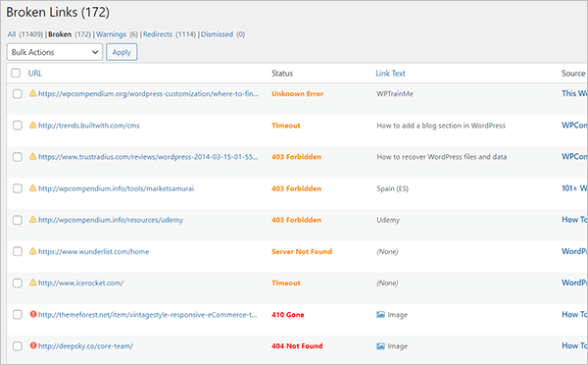Apply the selected bulk action
This screenshot has width=588, height=365.
click(x=122, y=52)
